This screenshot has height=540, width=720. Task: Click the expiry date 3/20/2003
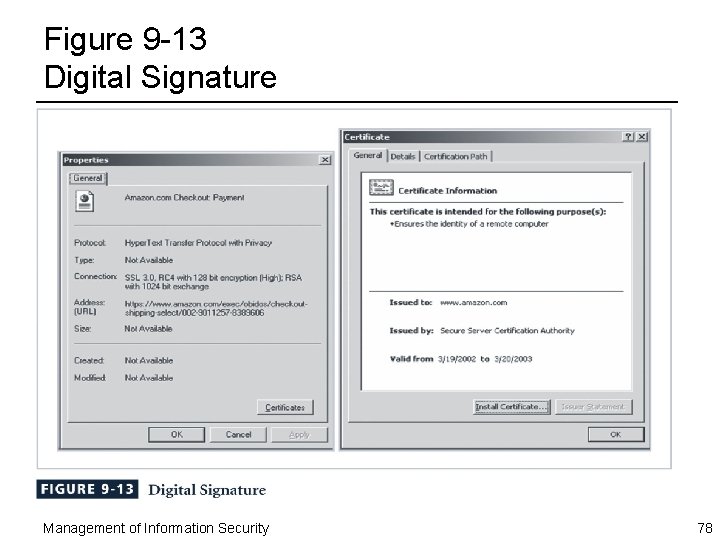tap(513, 359)
